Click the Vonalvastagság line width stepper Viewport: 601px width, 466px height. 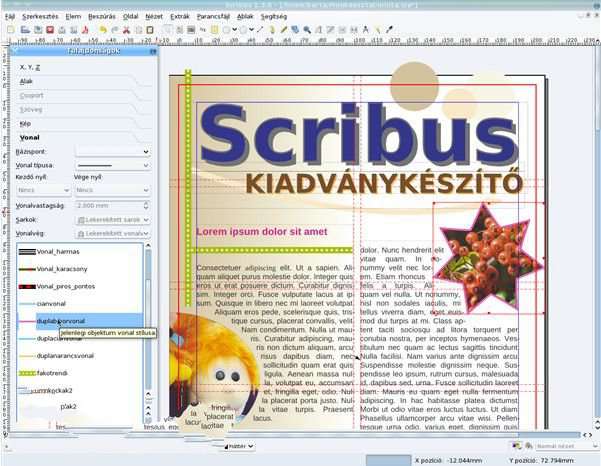[x=146, y=205]
